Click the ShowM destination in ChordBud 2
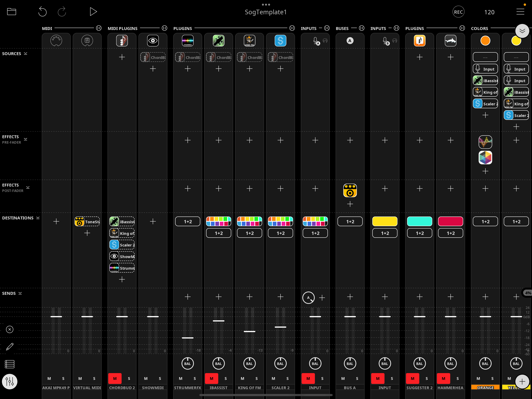Image resolution: width=532 pixels, height=399 pixels. pyautogui.click(x=122, y=256)
